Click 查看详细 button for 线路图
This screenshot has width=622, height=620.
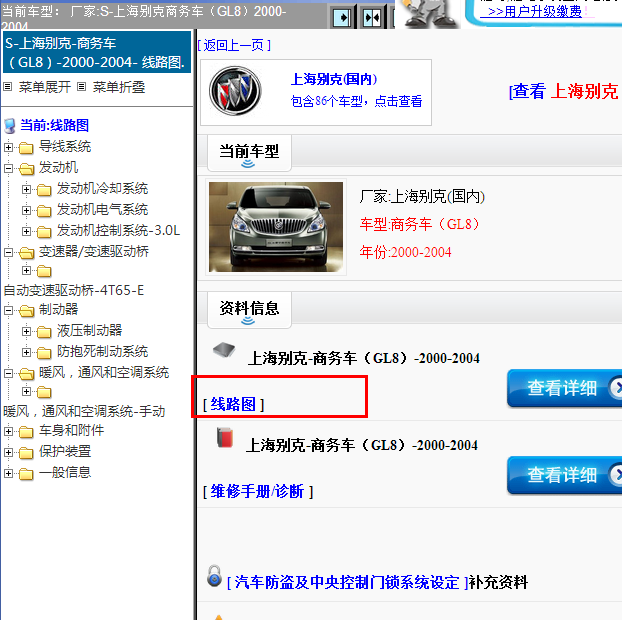point(564,388)
